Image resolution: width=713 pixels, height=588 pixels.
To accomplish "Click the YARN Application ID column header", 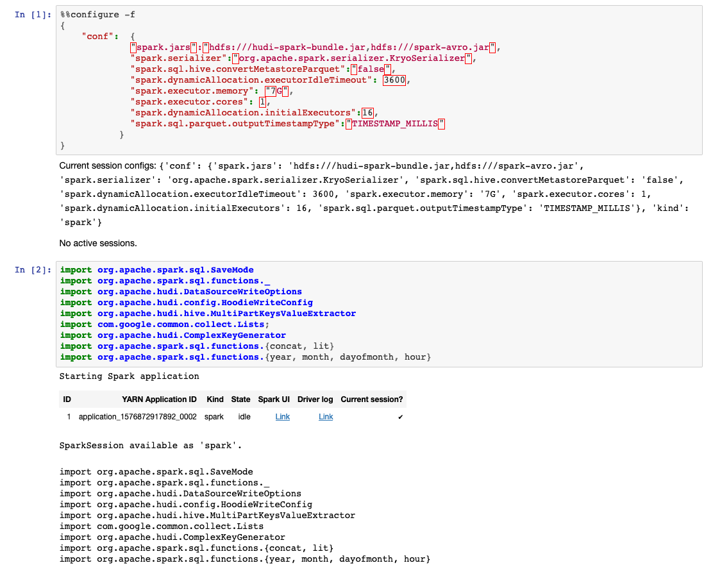I will coord(159,399).
